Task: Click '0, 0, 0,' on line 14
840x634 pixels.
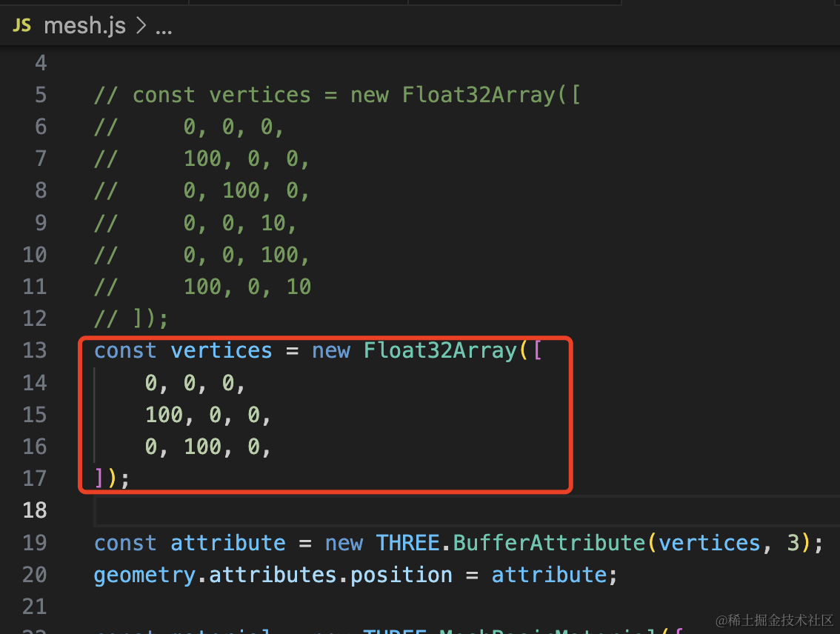Action: (195, 383)
